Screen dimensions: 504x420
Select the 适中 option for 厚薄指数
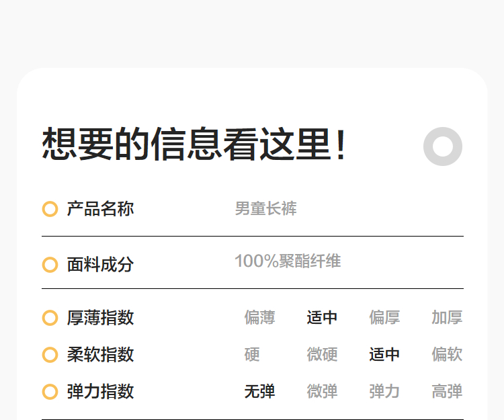(322, 317)
